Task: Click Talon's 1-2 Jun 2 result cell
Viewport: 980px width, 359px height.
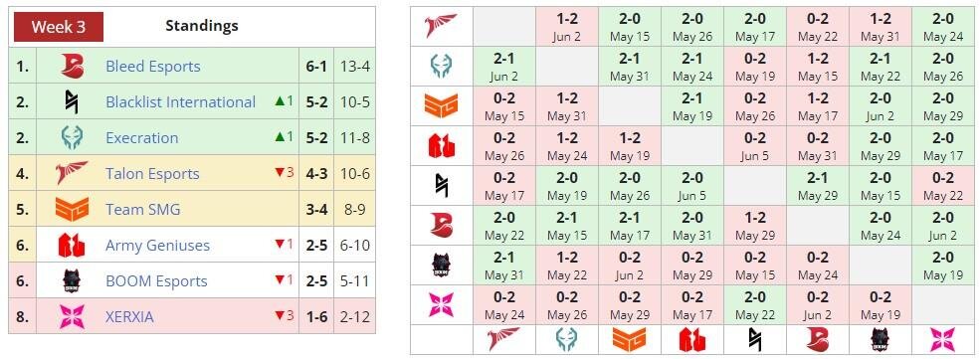Action: [567, 27]
